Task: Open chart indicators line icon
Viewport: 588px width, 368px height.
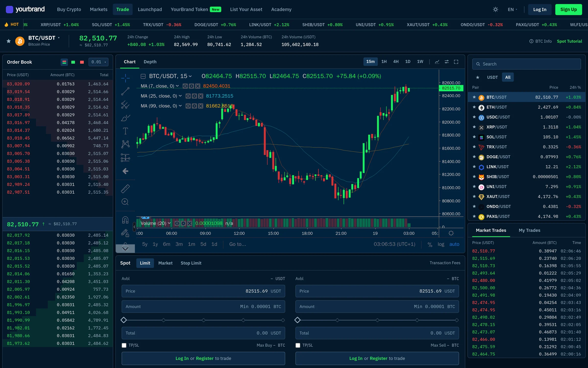Action: point(437,62)
